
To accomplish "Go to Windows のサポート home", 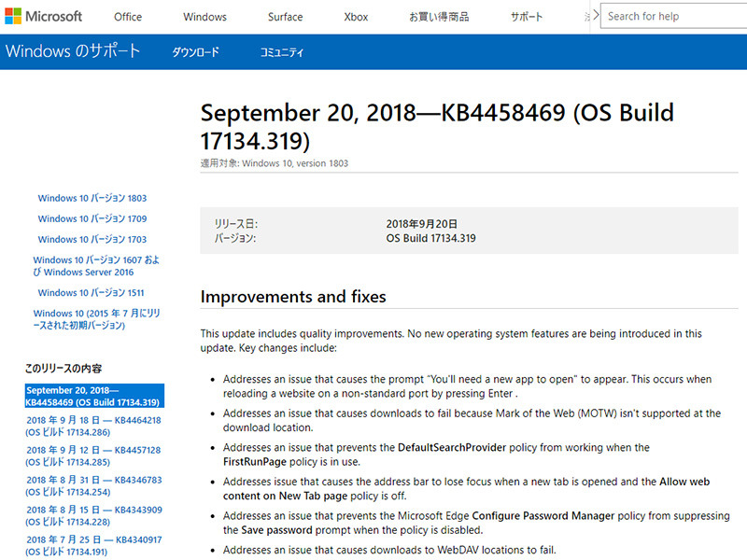I will [x=73, y=51].
